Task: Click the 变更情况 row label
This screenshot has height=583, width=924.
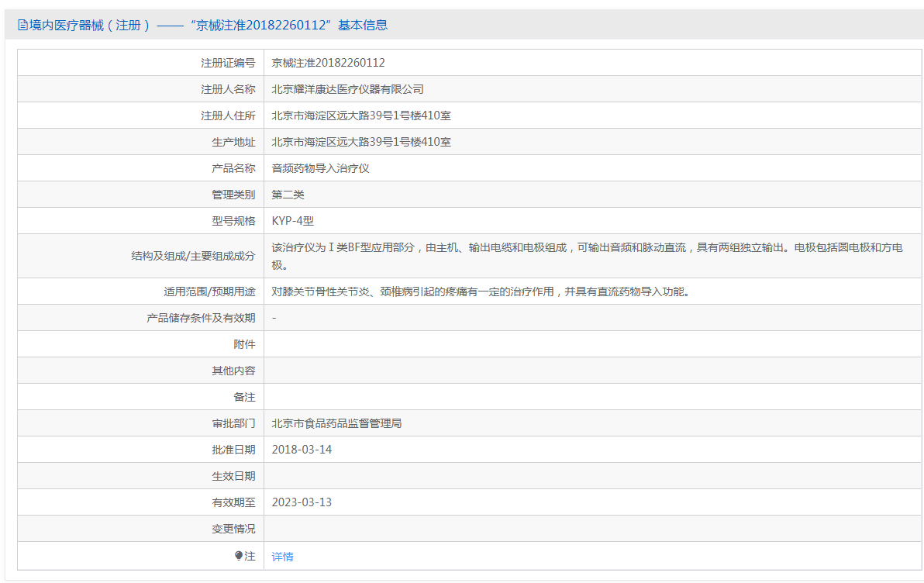Action: 233,529
